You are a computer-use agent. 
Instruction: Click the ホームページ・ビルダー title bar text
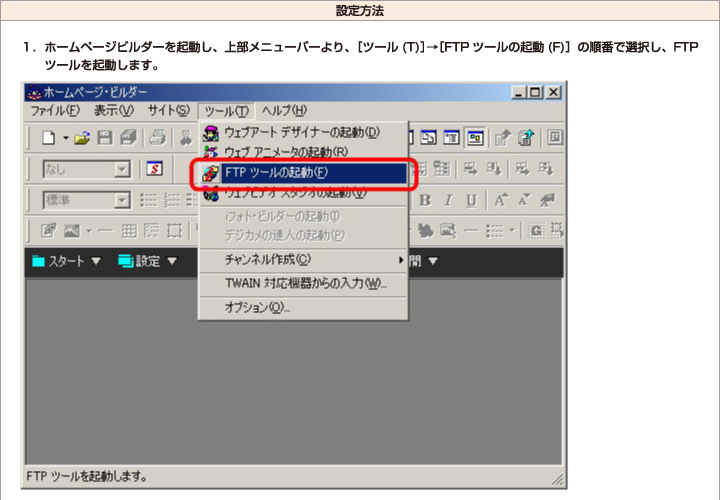point(96,92)
